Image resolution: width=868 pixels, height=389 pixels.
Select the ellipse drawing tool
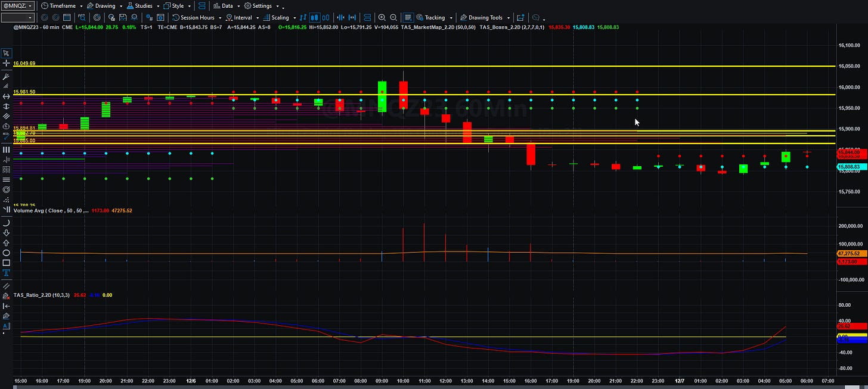(x=6, y=253)
